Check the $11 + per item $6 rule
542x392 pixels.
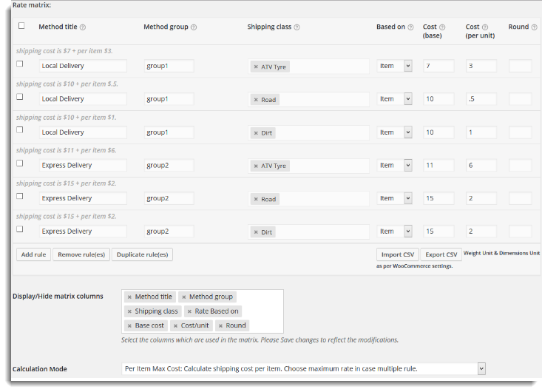[x=20, y=163]
